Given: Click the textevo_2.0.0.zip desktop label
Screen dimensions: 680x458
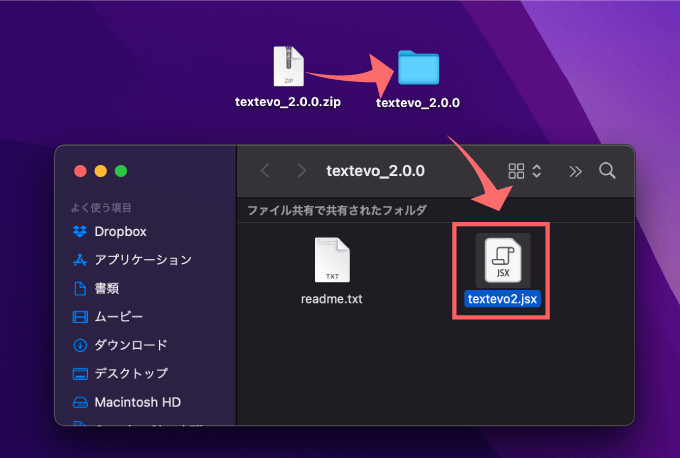Looking at the screenshot, I should 288,102.
